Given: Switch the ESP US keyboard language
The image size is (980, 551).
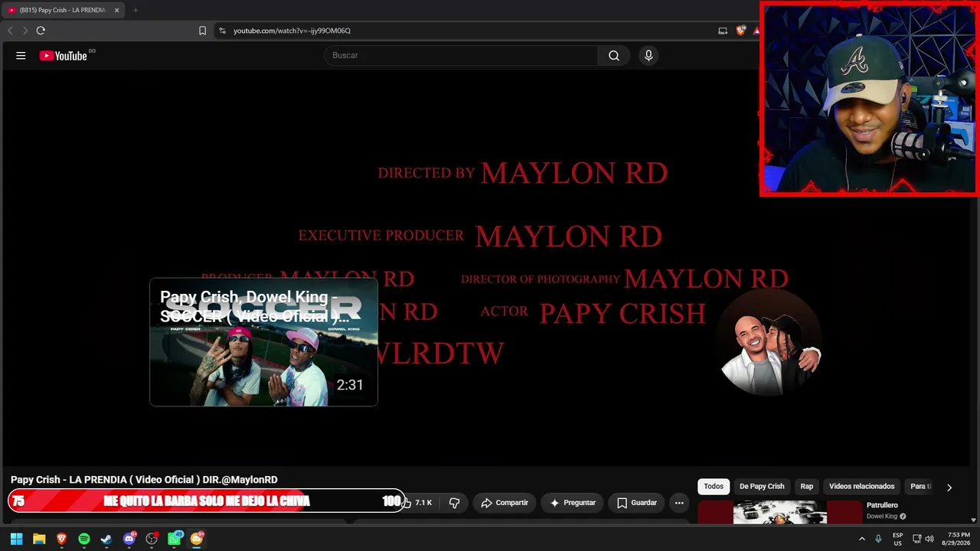Looking at the screenshot, I should (897, 539).
